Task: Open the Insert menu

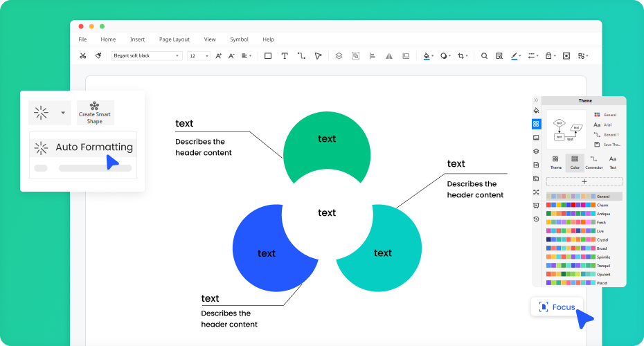Action: [137, 39]
